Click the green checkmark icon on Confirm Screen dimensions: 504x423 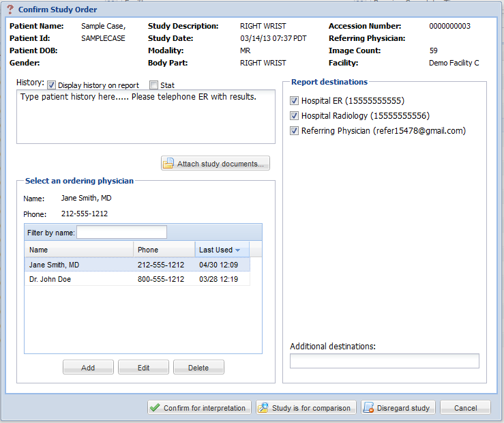point(155,407)
